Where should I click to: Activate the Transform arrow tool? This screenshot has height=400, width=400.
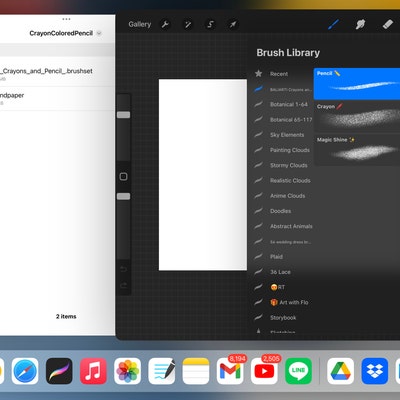pos(233,24)
